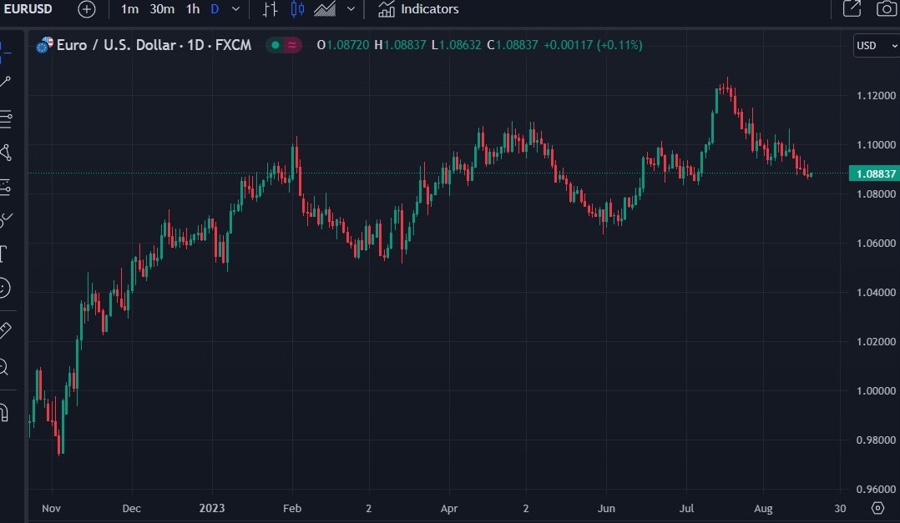The height and width of the screenshot is (523, 900).
Task: Expand the chart style dropdown arrow
Action: (351, 9)
